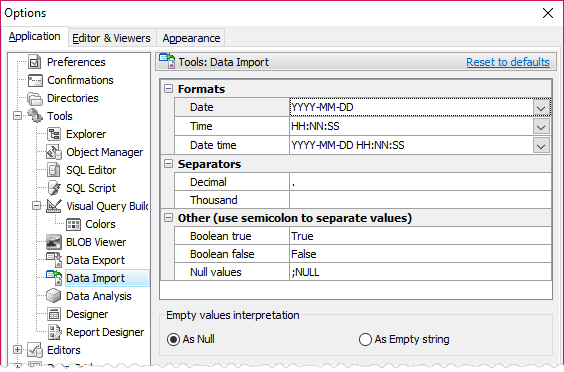Click the Decimal separator value field
Screen dimensions: 564x372
tap(420, 182)
